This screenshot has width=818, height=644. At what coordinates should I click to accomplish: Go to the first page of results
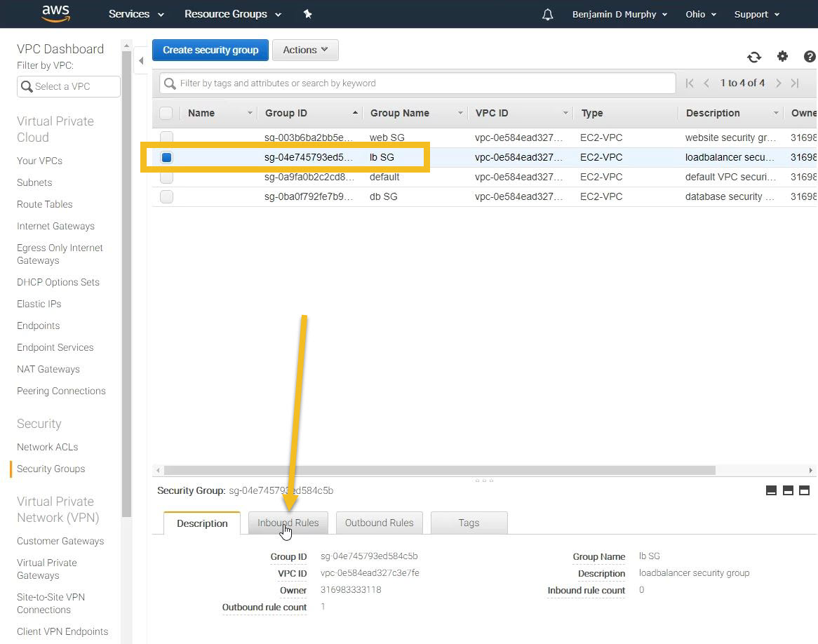[690, 83]
